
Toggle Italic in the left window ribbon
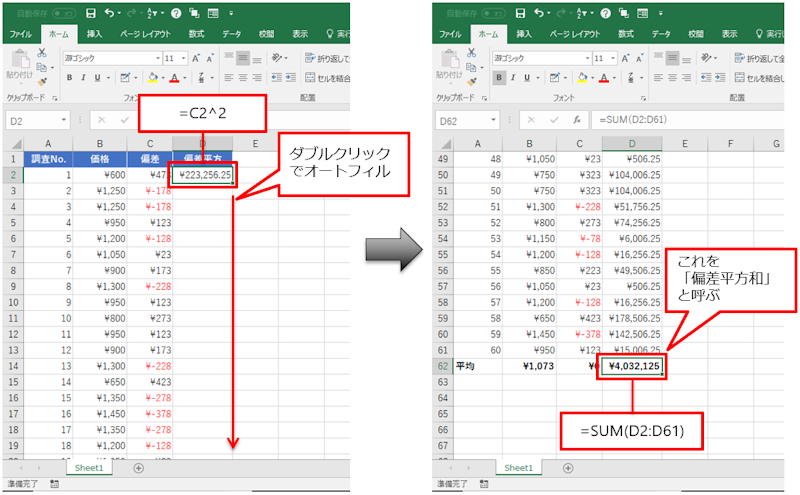pos(84,78)
